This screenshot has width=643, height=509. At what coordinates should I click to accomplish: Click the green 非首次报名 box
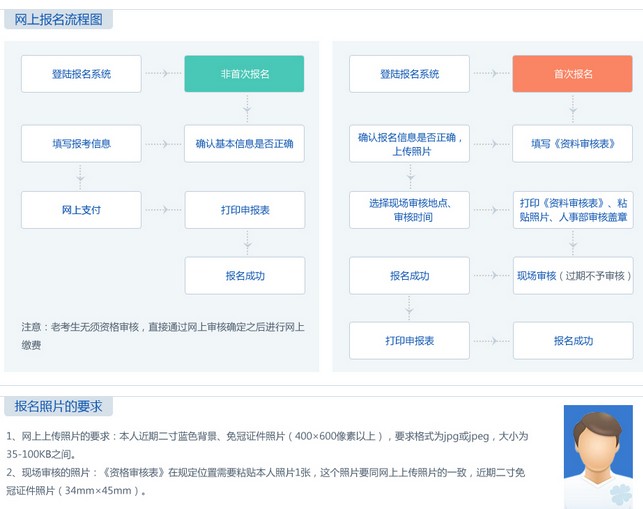tap(244, 74)
